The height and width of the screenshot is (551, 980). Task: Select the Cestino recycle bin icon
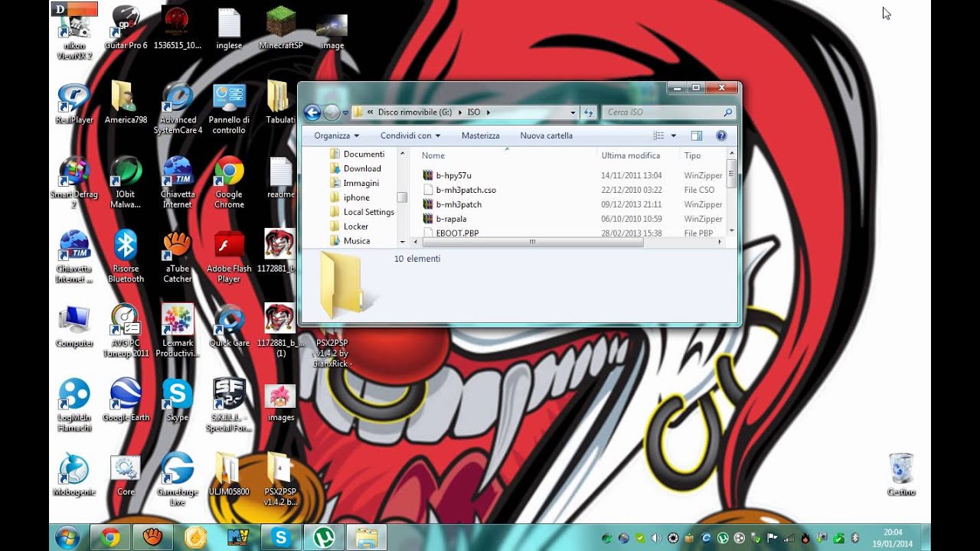click(901, 474)
